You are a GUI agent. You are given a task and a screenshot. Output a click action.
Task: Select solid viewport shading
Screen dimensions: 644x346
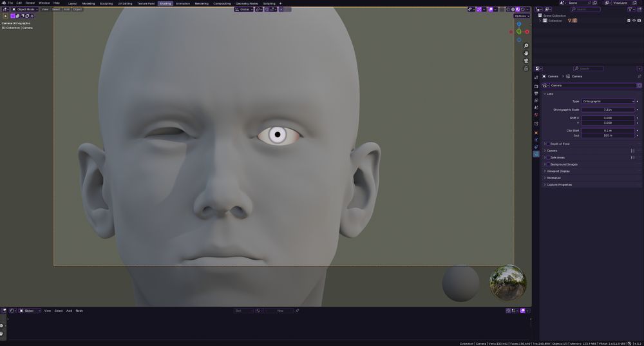click(513, 10)
